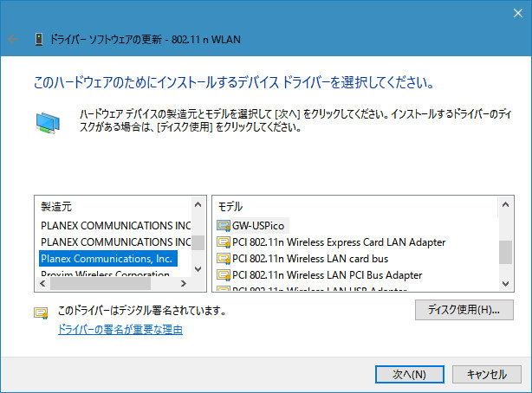Select the topmost PLANEX COMMUNICATIONS INC manufacturer entry
The width and height of the screenshot is (532, 393).
tap(116, 225)
